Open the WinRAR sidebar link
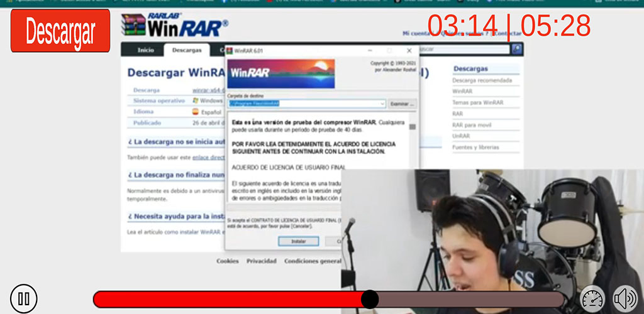The image size is (644, 314). [462, 91]
